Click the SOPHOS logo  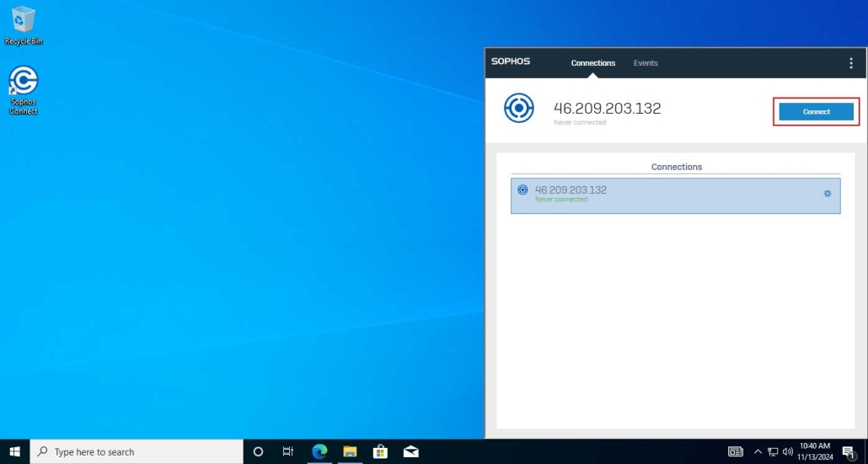click(x=511, y=61)
